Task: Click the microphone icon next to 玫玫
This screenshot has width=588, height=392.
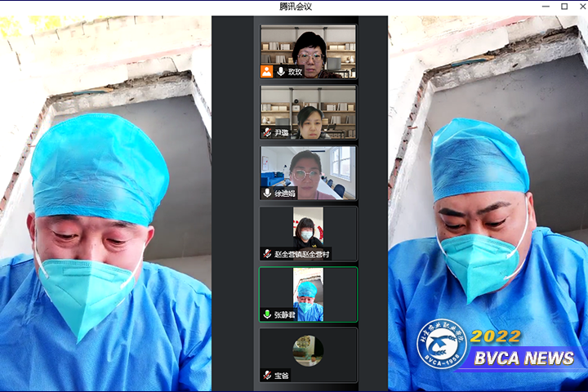Action: [x=281, y=72]
